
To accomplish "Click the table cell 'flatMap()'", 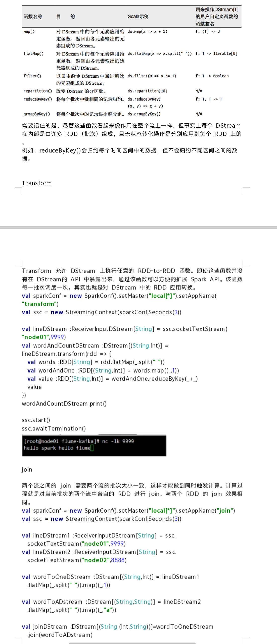I will pyautogui.click(x=33, y=54).
